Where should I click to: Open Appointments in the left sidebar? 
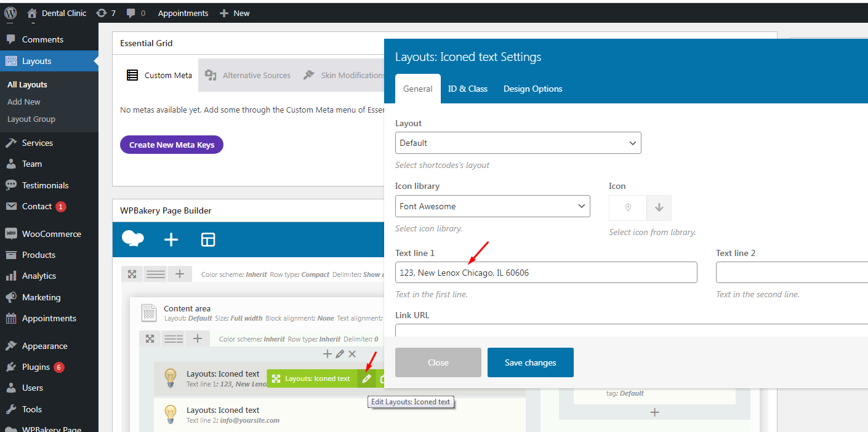pos(49,318)
